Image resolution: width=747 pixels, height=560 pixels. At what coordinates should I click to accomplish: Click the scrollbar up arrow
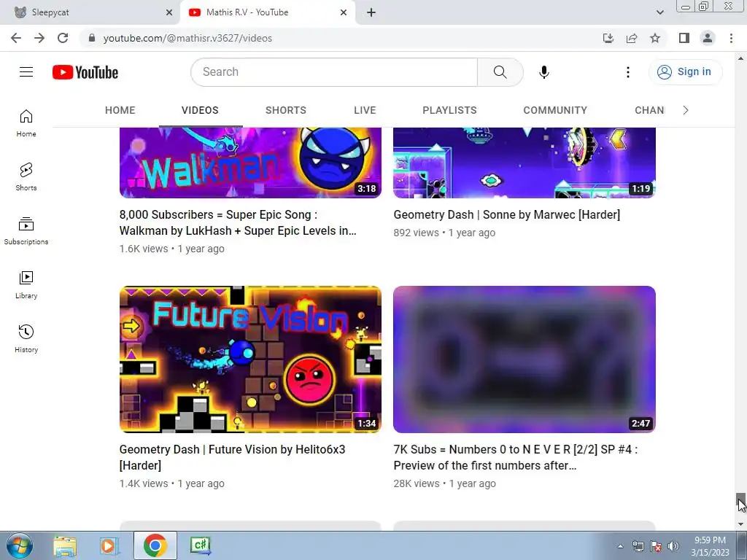tap(740, 58)
